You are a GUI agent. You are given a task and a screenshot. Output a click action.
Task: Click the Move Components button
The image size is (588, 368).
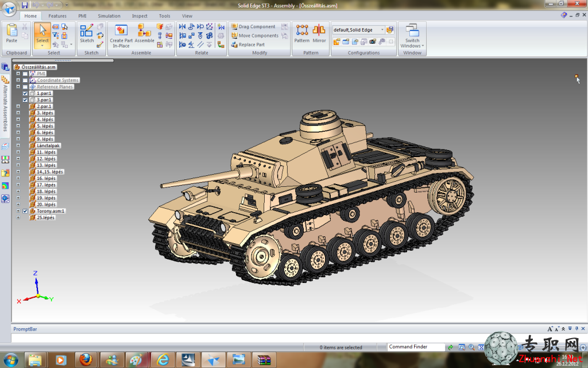coord(255,36)
